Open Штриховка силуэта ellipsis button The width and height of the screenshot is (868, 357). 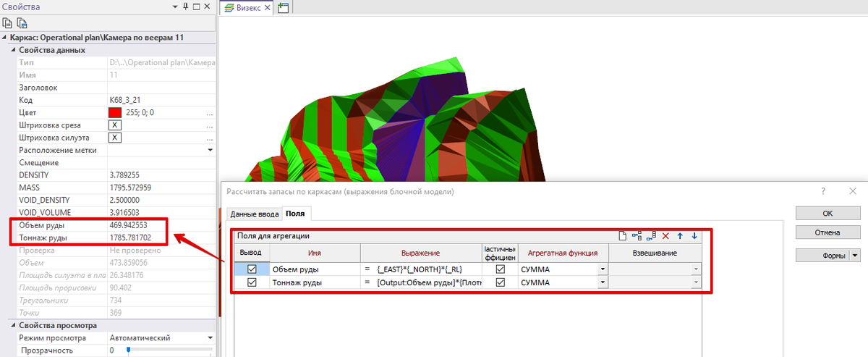point(210,138)
